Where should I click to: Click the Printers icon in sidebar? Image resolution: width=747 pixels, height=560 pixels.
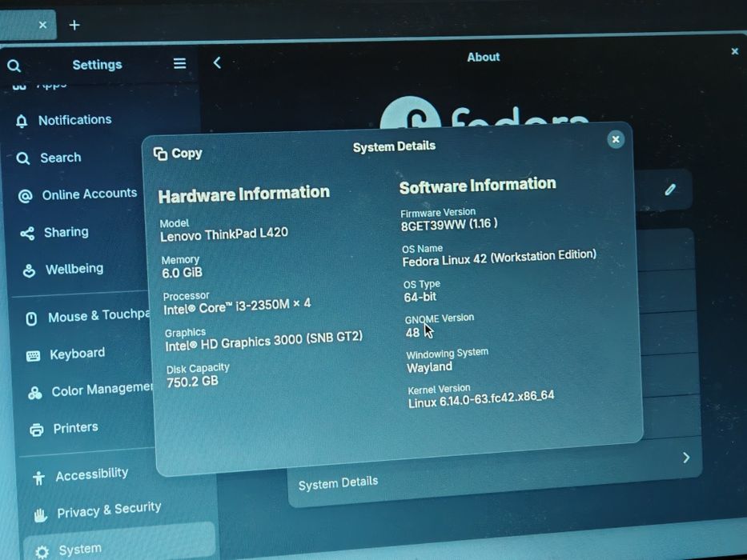pos(37,430)
